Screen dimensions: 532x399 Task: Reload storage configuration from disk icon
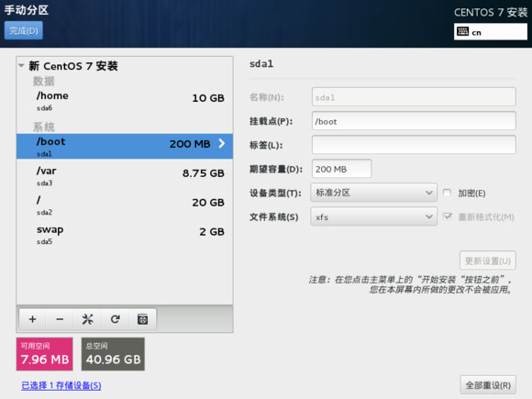pos(116,319)
